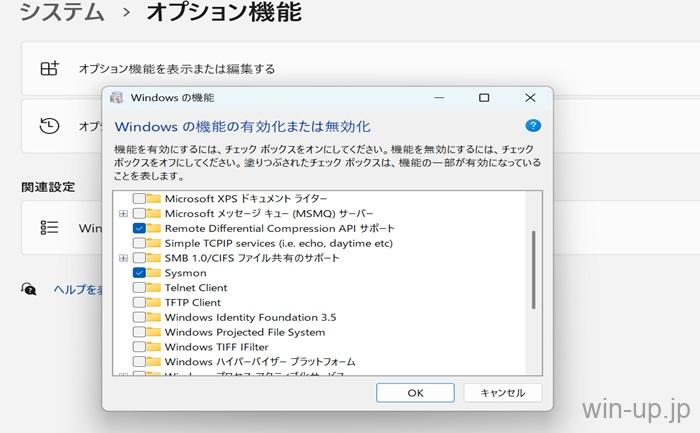
Task: Expand the Microsoft MSMQ server node
Action: click(123, 213)
